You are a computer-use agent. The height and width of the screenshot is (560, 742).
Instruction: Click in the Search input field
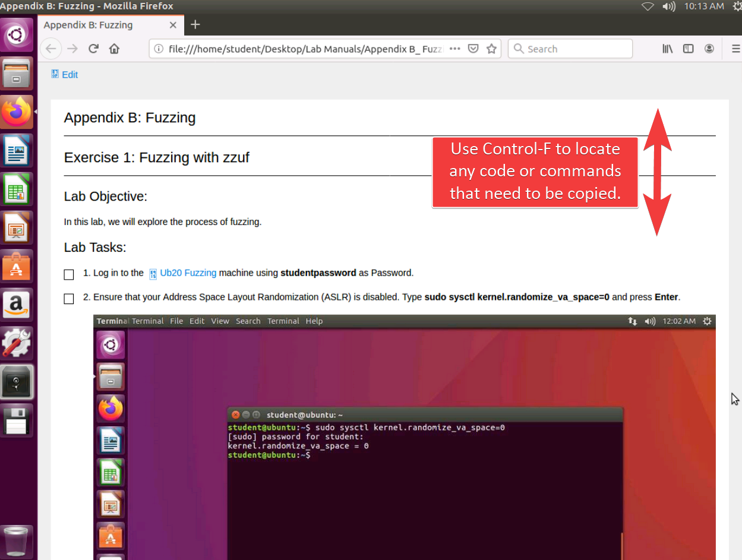(x=576, y=49)
